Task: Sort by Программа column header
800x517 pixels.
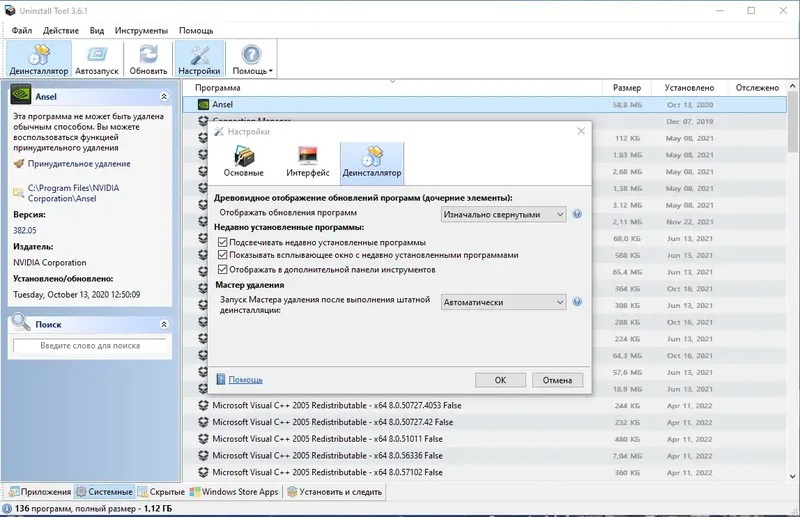Action: pos(217,88)
